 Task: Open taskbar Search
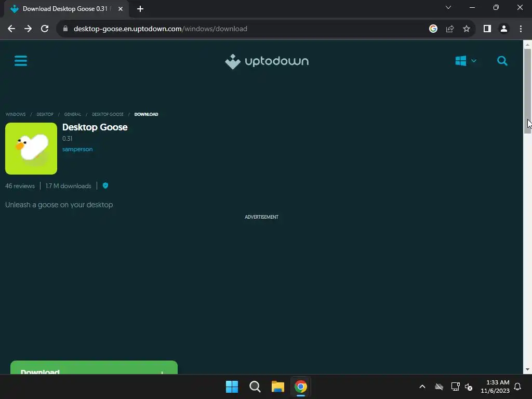255,387
